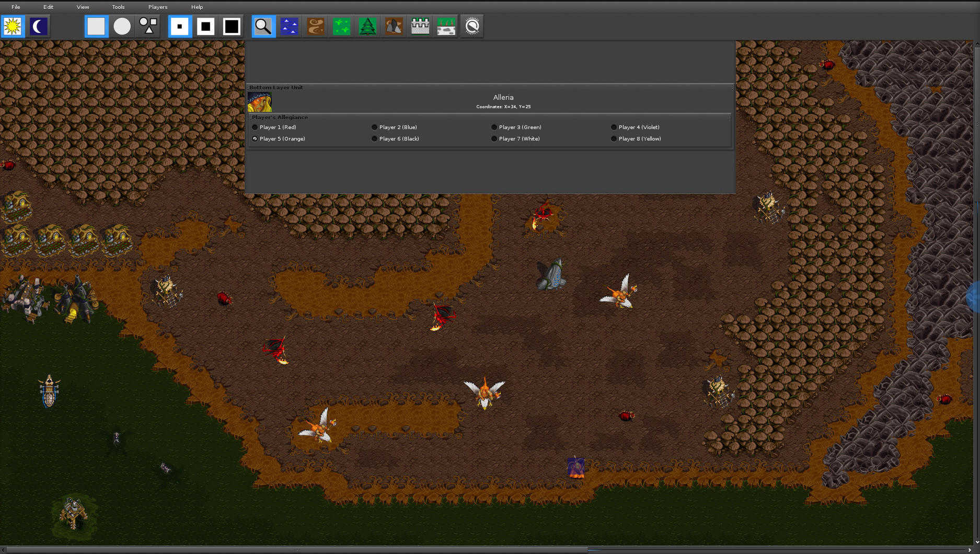This screenshot has height=554, width=980.
Task: Pick the large brush size
Action: (x=232, y=26)
